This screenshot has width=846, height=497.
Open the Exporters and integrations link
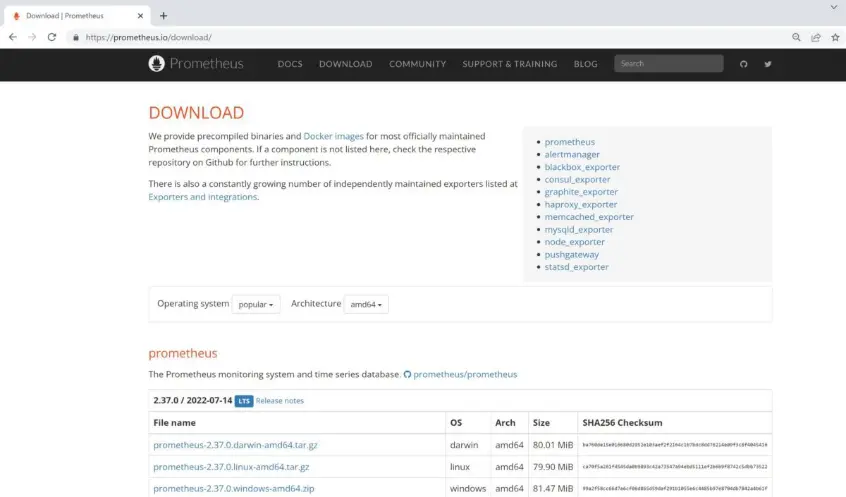203,196
